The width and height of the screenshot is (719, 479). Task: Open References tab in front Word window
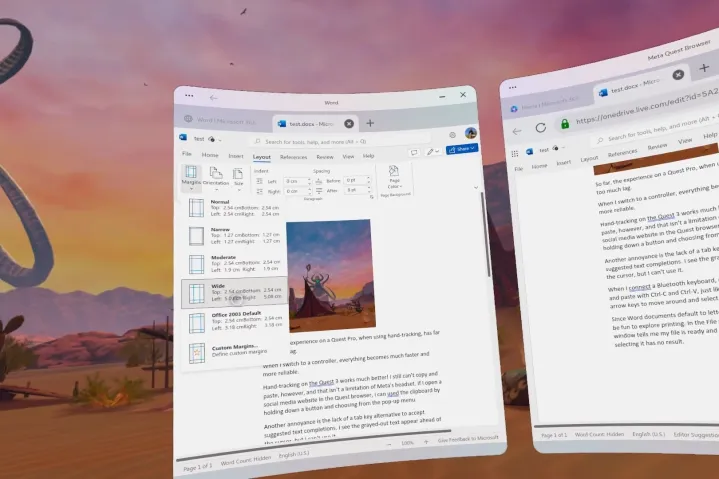click(293, 157)
